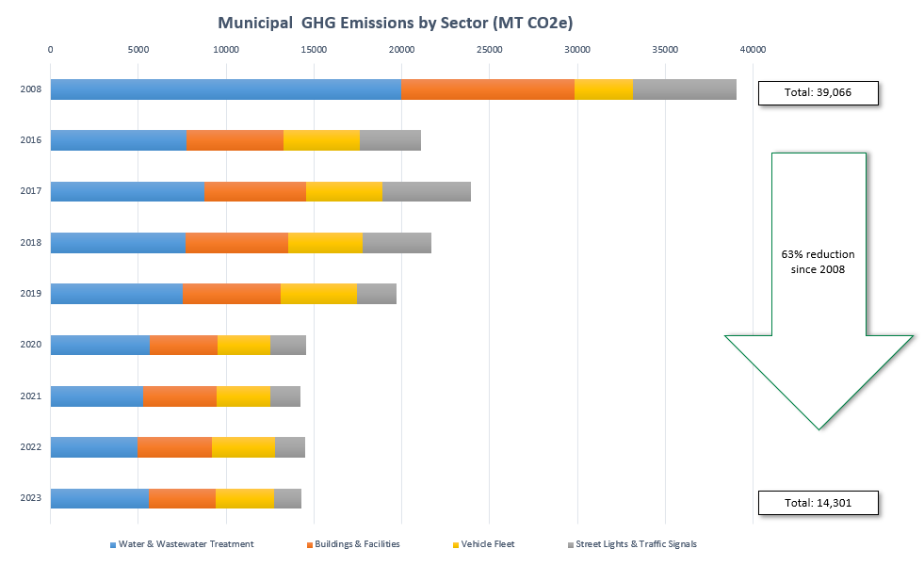924x565 pixels.
Task: Select the gray segment of the 2017 bar
Action: click(426, 191)
